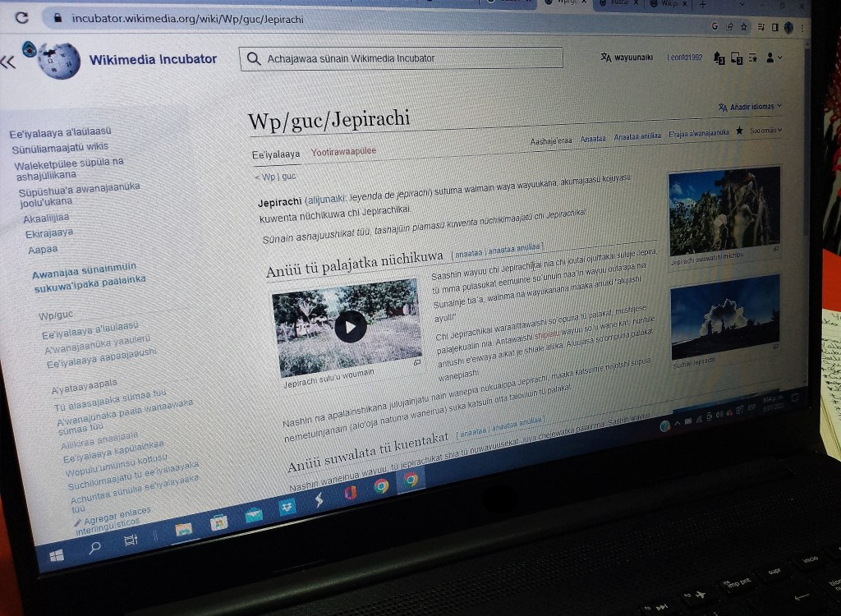
Task: Focus the Achajawaa sünain Wikimedia Incubator search field
Action: [401, 58]
